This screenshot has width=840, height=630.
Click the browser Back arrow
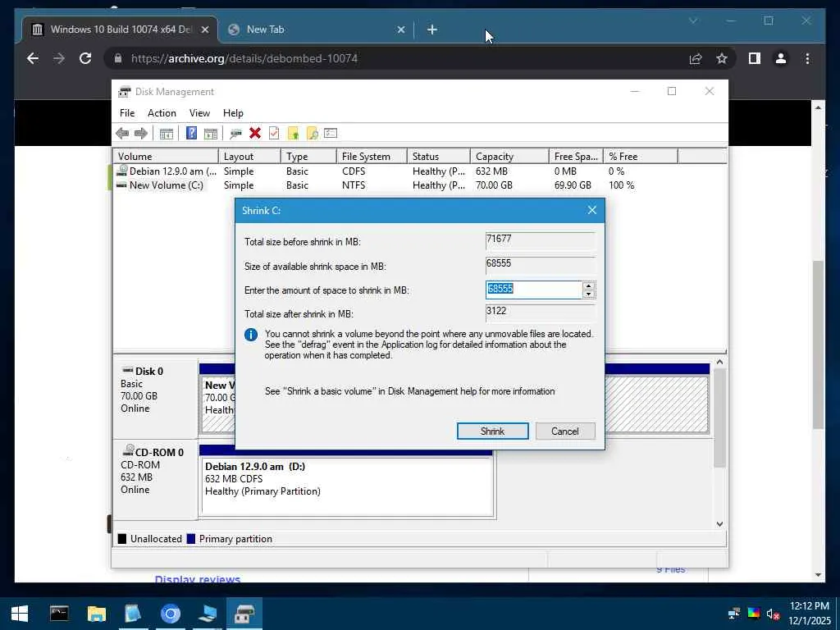33,58
